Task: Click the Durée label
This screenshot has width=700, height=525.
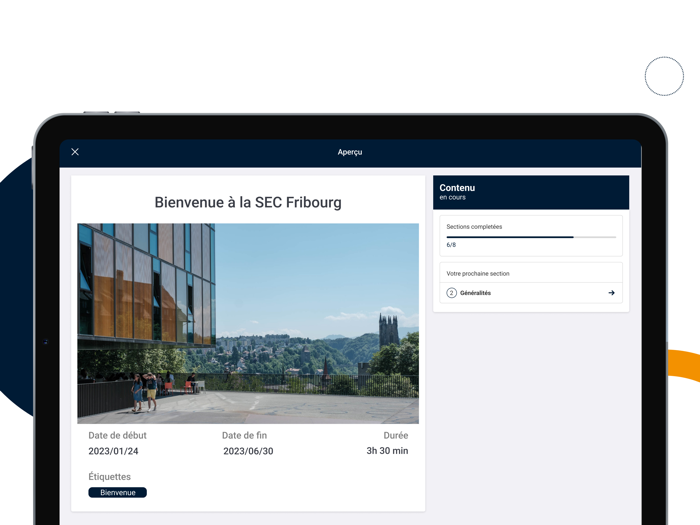Action: click(396, 435)
